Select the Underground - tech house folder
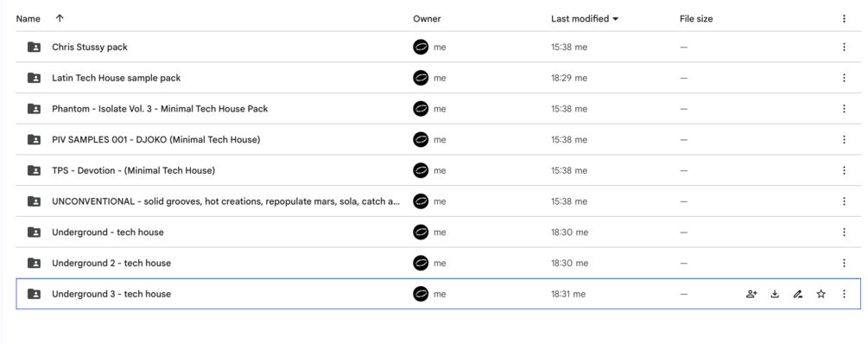This screenshot has width=868, height=344. [x=439, y=233]
